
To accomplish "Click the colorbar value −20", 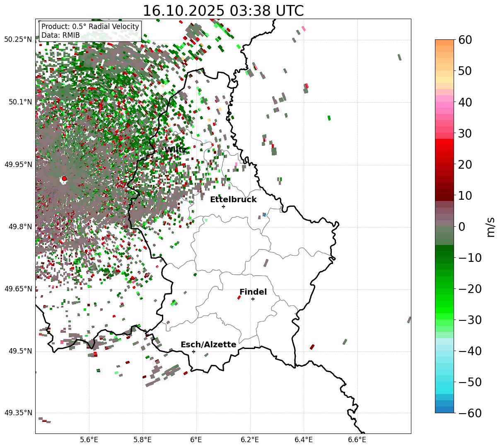I will 470,289.
